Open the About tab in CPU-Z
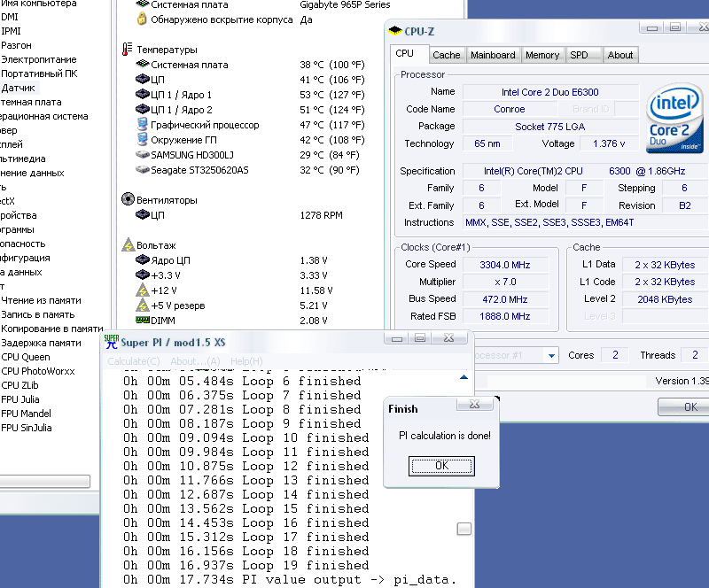 (620, 55)
